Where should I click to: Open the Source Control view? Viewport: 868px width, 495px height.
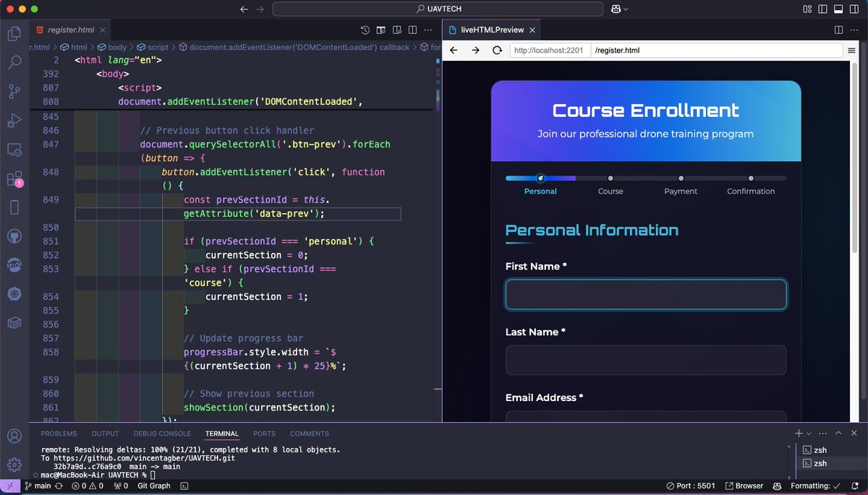pos(14,91)
